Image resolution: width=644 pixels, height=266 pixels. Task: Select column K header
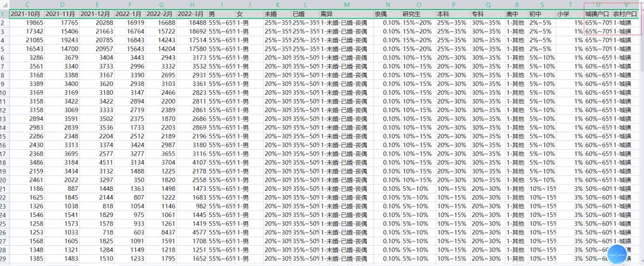tap(278, 5)
